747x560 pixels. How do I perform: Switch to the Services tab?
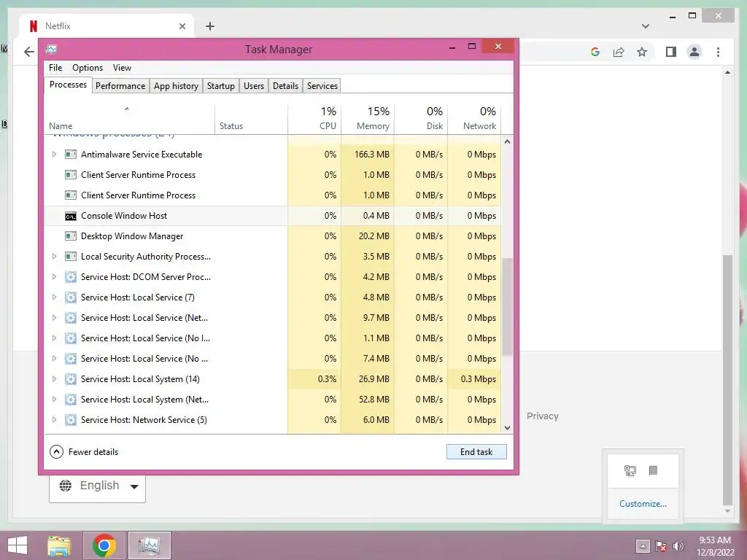pyautogui.click(x=322, y=86)
